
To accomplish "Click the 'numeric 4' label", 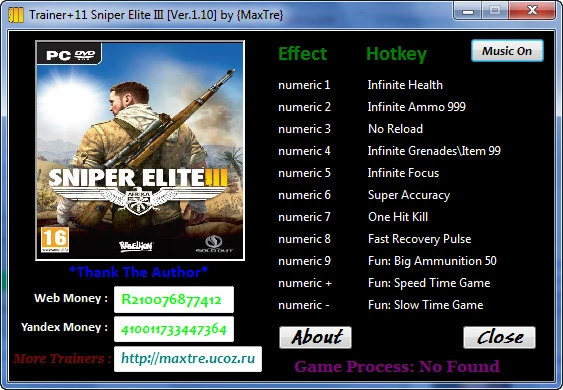I will click(304, 151).
